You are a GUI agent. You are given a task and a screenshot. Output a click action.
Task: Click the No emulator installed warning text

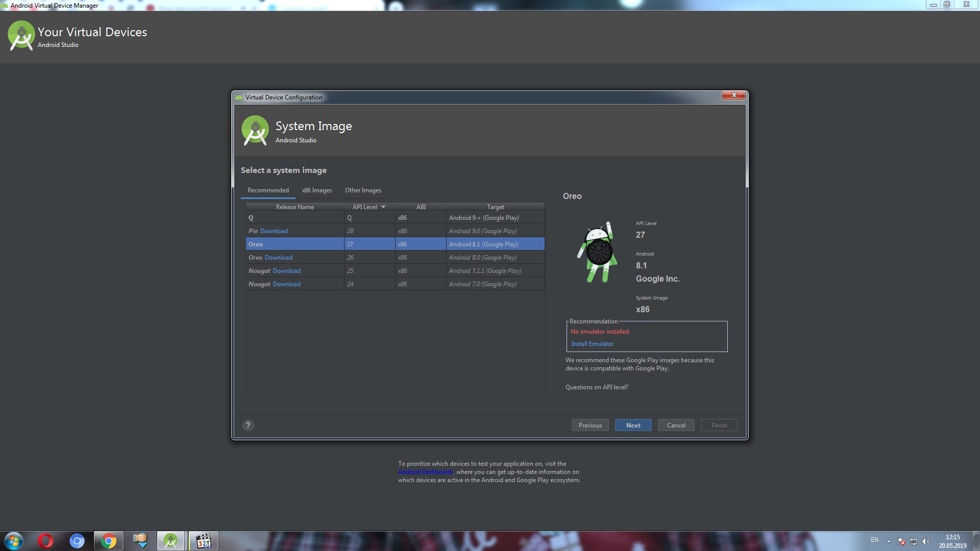pyautogui.click(x=599, y=332)
